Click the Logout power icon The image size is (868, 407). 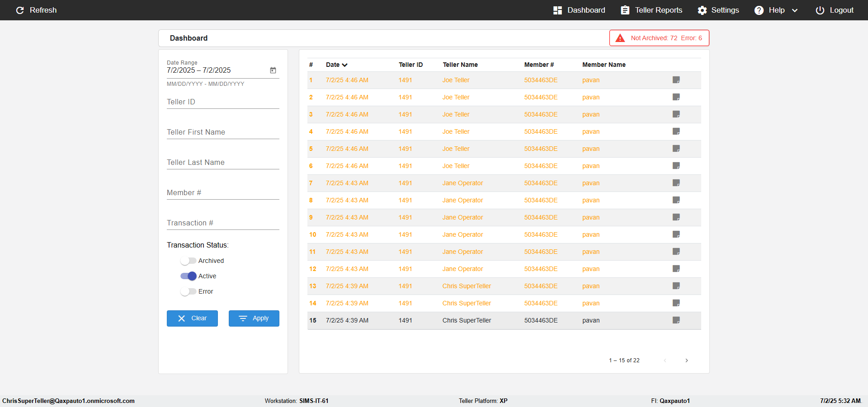point(820,10)
